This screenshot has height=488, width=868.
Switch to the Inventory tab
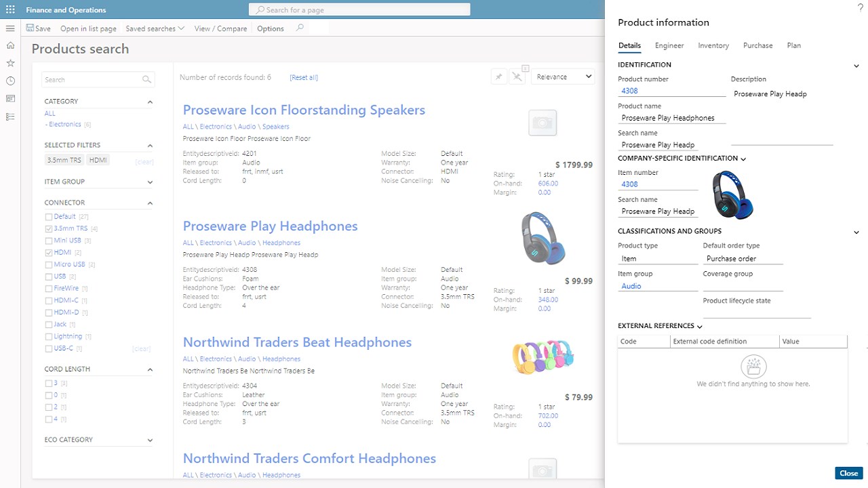click(713, 45)
